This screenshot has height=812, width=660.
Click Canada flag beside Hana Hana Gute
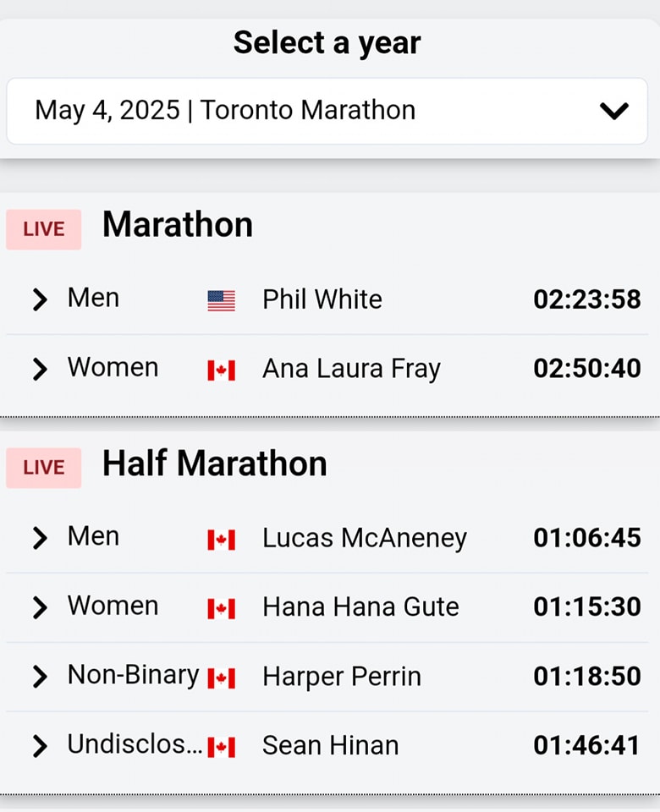pos(222,608)
